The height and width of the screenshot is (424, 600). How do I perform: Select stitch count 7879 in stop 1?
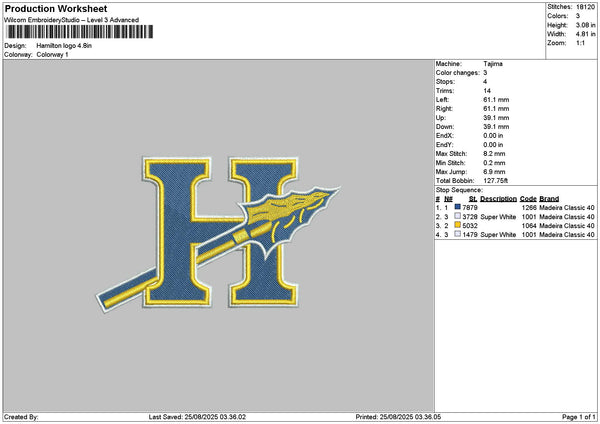pyautogui.click(x=470, y=208)
